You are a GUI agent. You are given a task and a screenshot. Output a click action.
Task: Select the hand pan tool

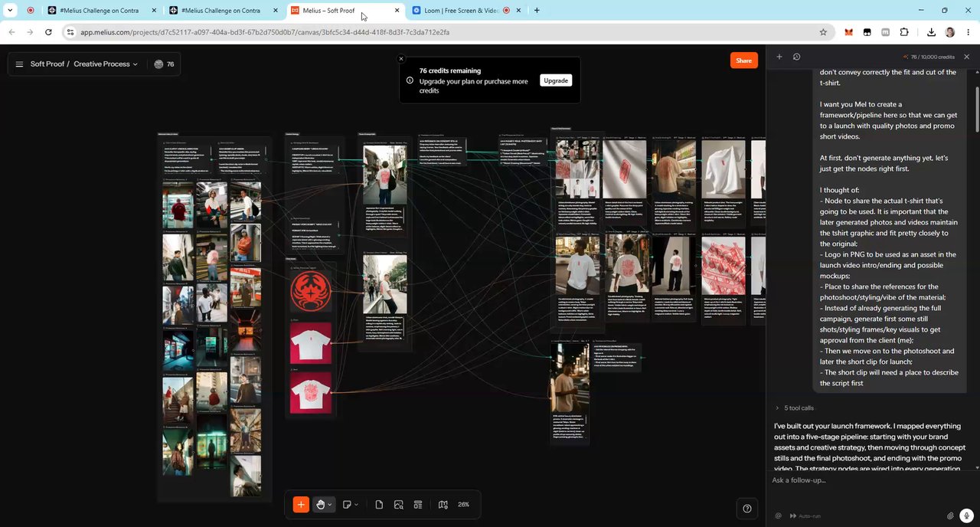[321, 505]
